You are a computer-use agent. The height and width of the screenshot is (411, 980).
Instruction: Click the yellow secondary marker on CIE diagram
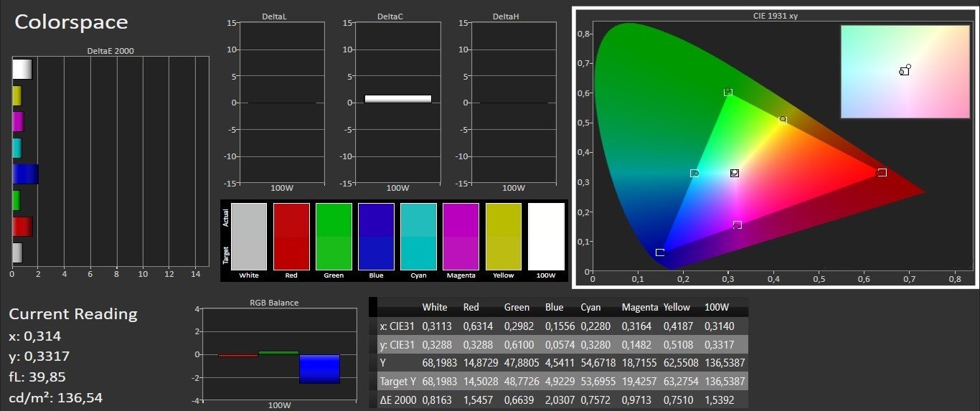783,120
